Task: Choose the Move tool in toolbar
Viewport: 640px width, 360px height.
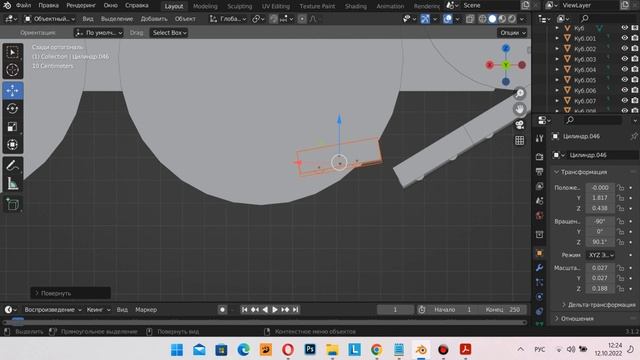Action: click(13, 91)
